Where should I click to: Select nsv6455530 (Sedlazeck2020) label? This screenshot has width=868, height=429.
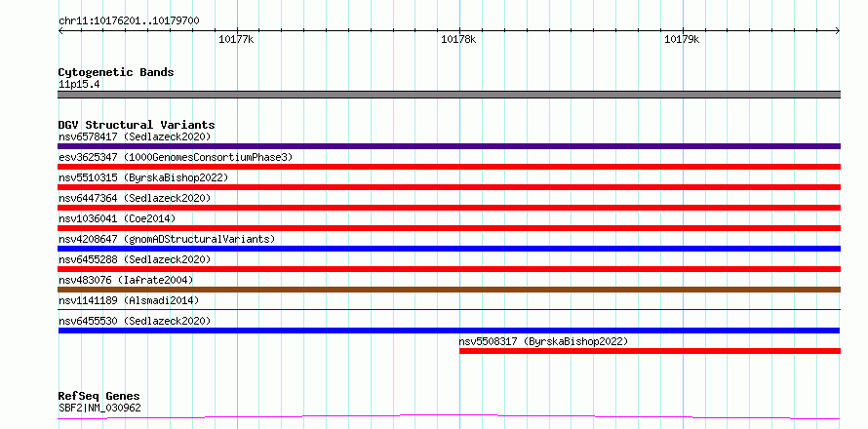click(135, 321)
